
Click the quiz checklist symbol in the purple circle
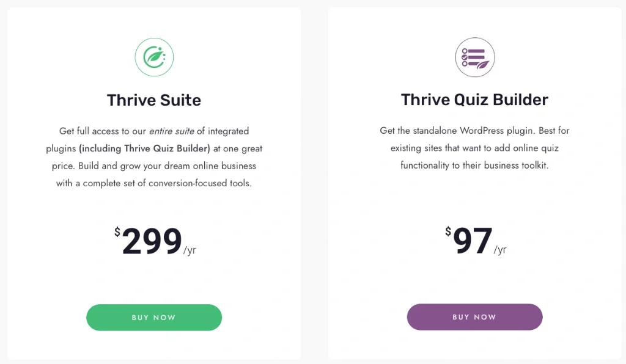(x=476, y=57)
